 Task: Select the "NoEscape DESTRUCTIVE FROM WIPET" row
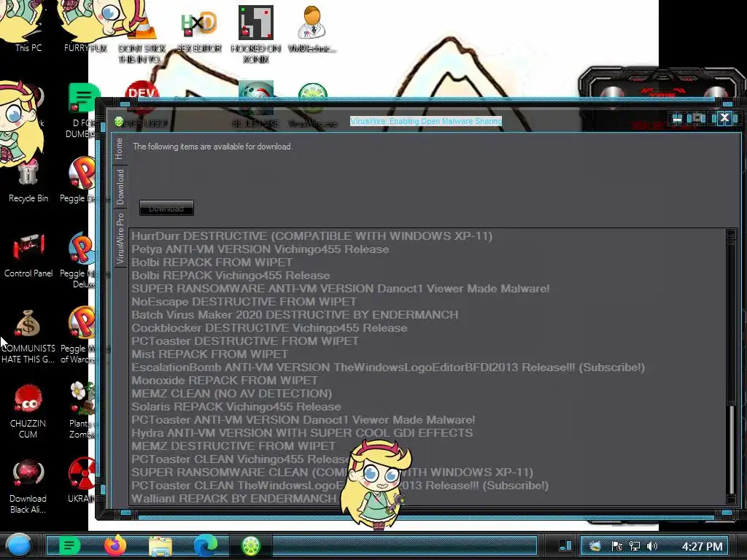pos(427,302)
